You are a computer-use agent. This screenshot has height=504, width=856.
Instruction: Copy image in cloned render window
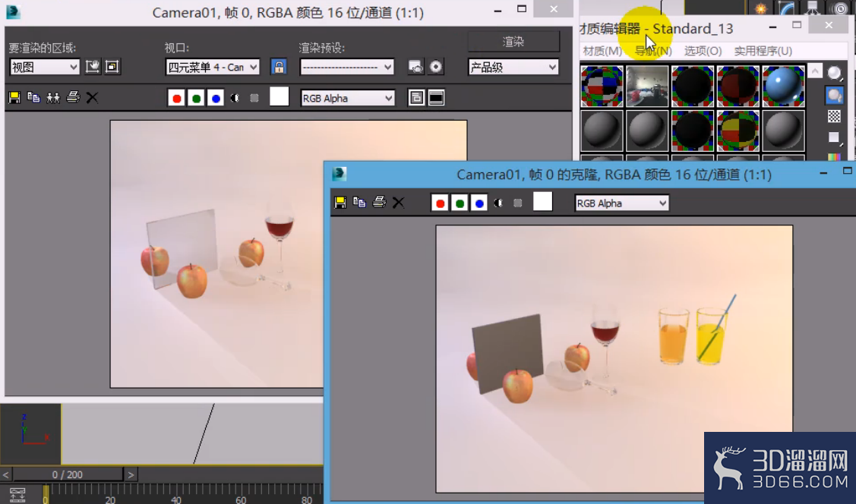pyautogui.click(x=359, y=203)
